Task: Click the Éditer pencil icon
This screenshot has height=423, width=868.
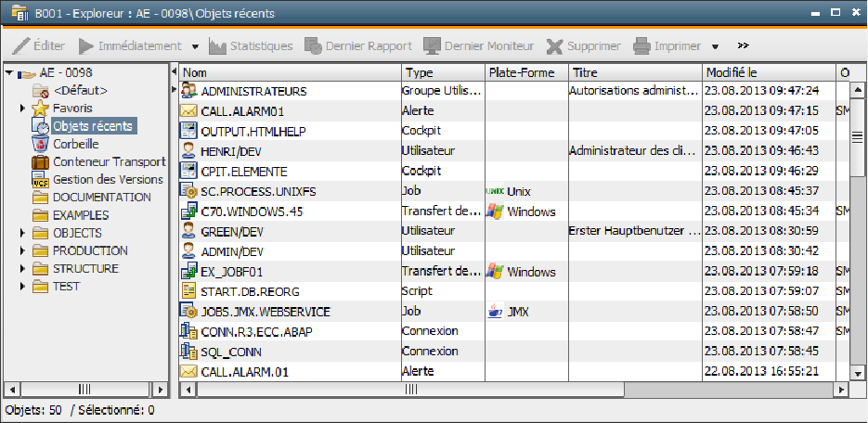Action: (x=20, y=45)
